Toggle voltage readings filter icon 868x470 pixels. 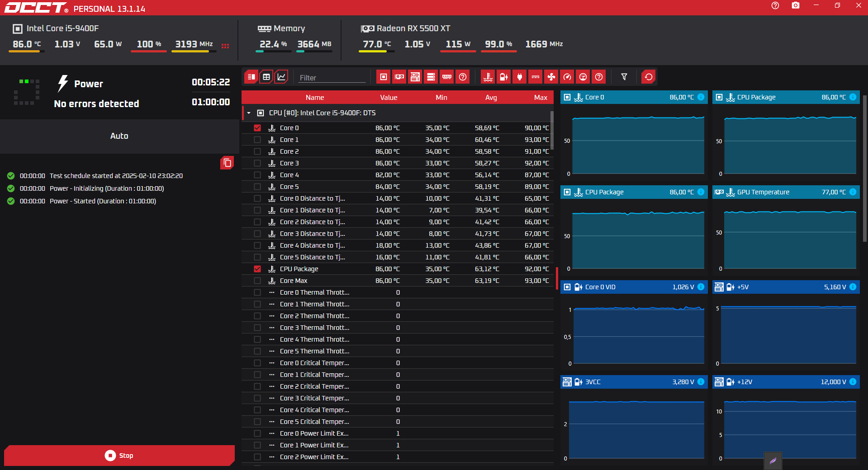[504, 77]
